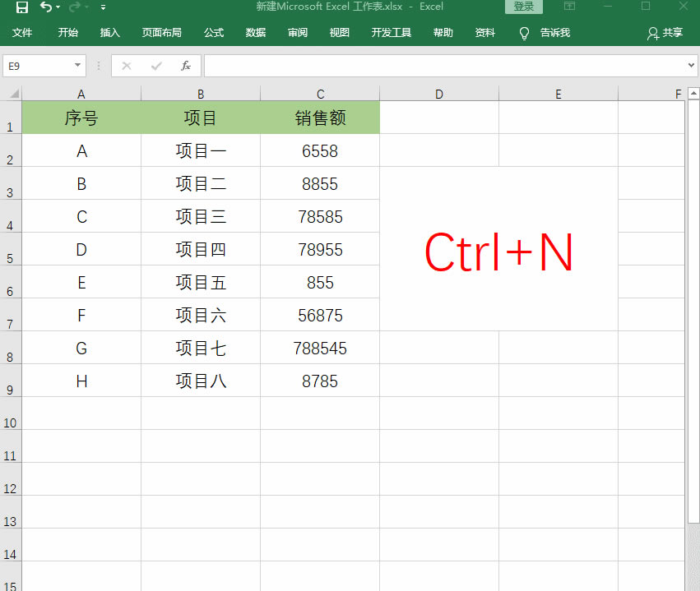Click cell with letter H in row 9
Image resolution: width=700 pixels, height=591 pixels.
tap(81, 381)
